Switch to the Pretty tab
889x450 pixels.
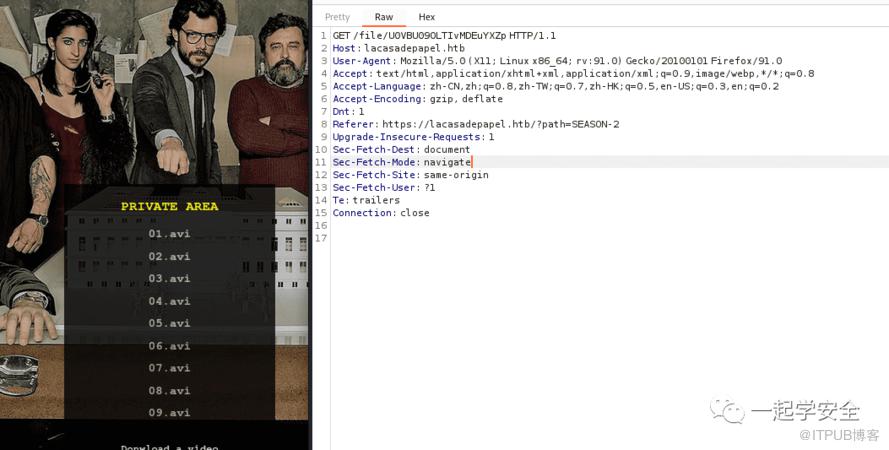click(337, 17)
